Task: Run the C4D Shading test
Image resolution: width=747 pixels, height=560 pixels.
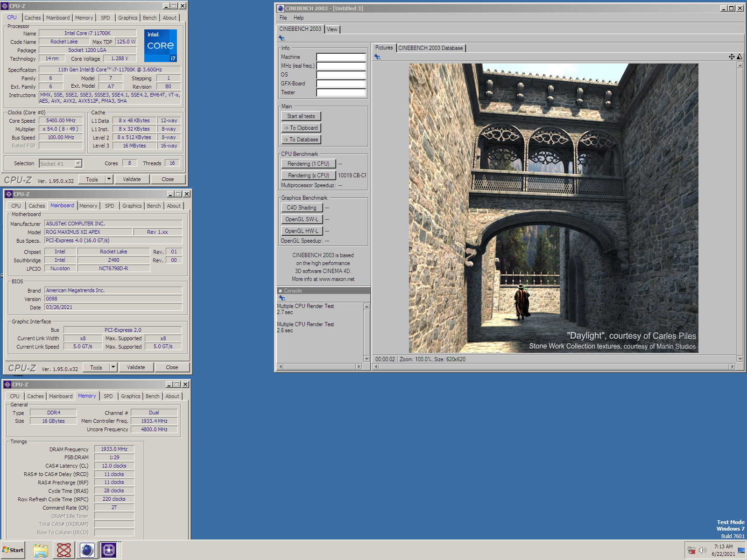Action: [302, 208]
